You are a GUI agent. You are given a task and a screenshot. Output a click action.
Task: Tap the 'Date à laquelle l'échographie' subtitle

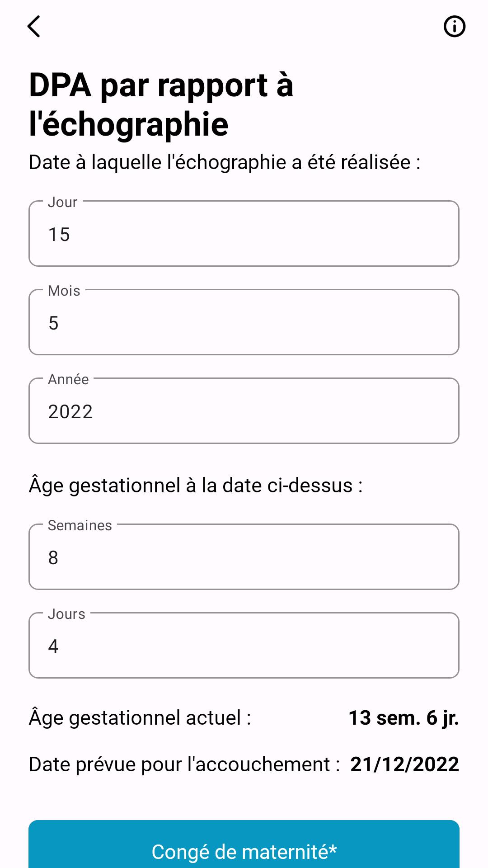[225, 162]
